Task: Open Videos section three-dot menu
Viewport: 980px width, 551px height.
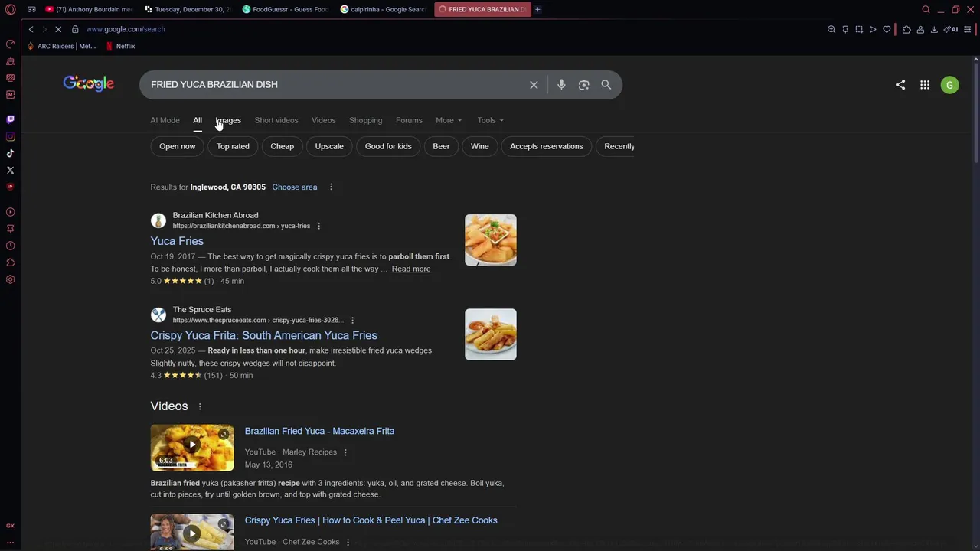Action: click(x=200, y=407)
